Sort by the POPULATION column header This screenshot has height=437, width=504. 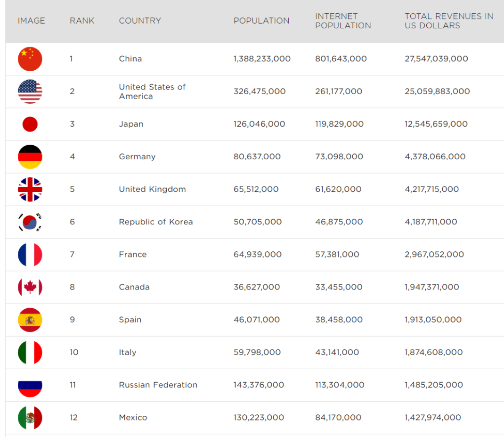[x=261, y=21]
